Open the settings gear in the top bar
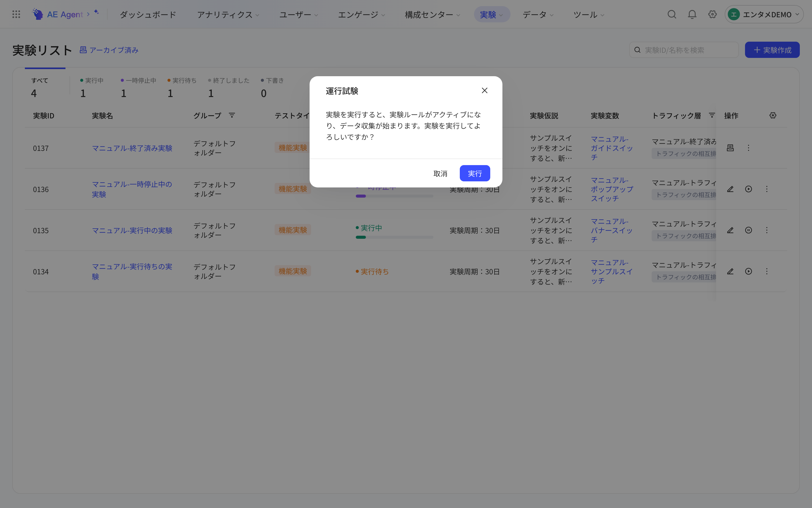Image resolution: width=812 pixels, height=508 pixels. (713, 14)
